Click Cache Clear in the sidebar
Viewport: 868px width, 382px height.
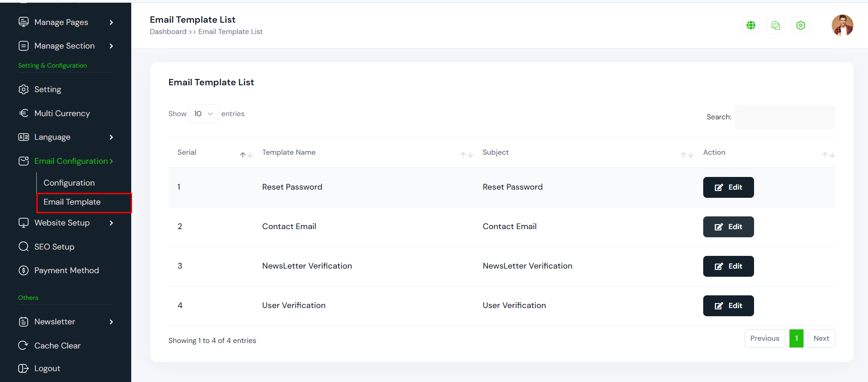pos(57,346)
